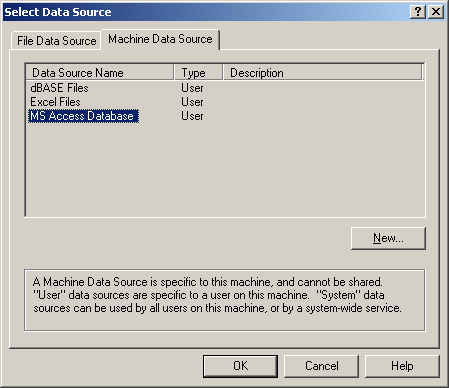Cancel the Select Data Source dialog

pos(322,366)
